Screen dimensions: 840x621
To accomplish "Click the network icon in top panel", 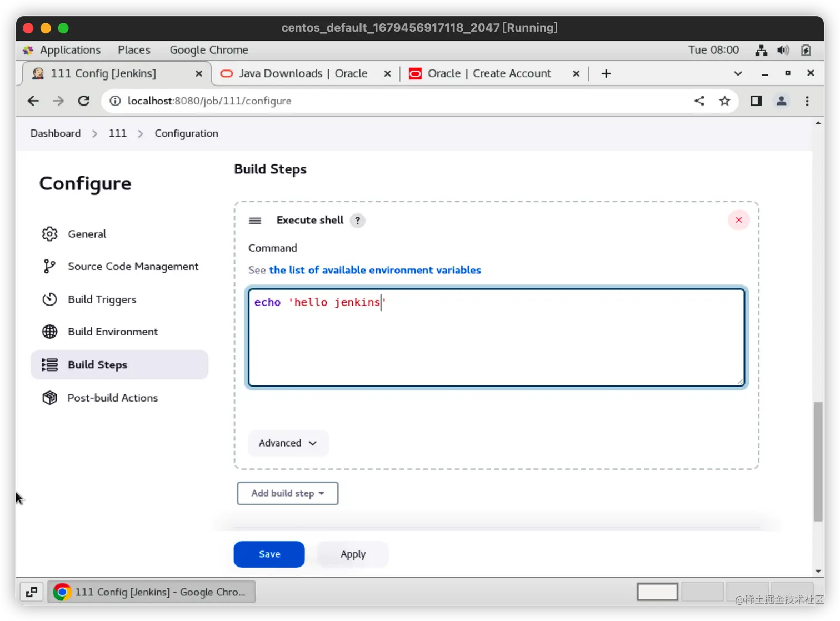I will pyautogui.click(x=761, y=50).
